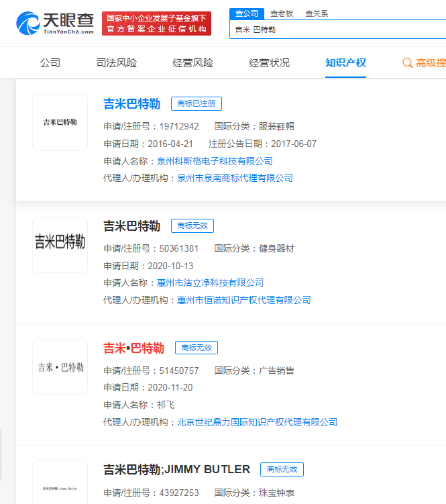The height and width of the screenshot is (504, 446).
Task: Click the red official credit agency banner
Action: (x=156, y=23)
